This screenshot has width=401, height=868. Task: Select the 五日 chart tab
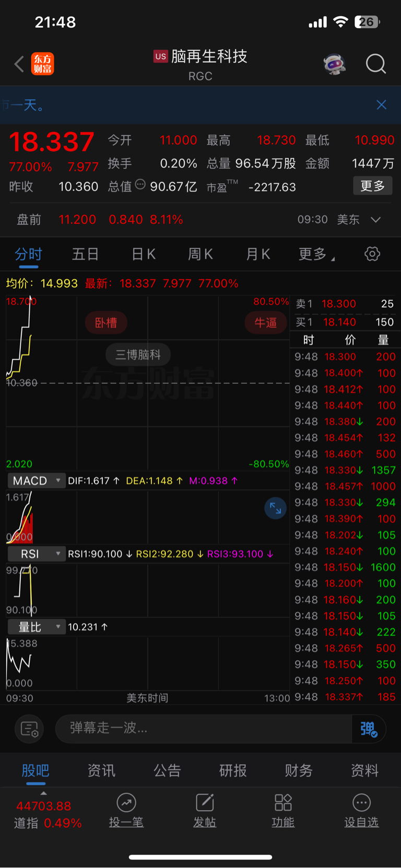85,254
